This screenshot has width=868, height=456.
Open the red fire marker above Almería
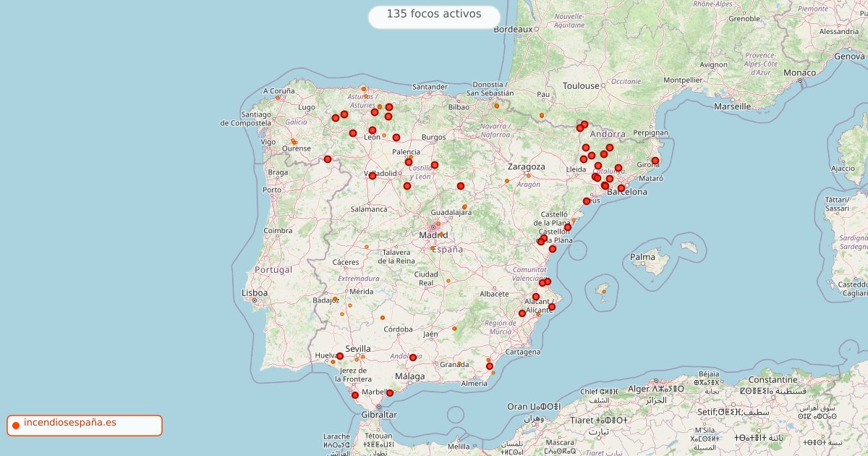coord(490,366)
